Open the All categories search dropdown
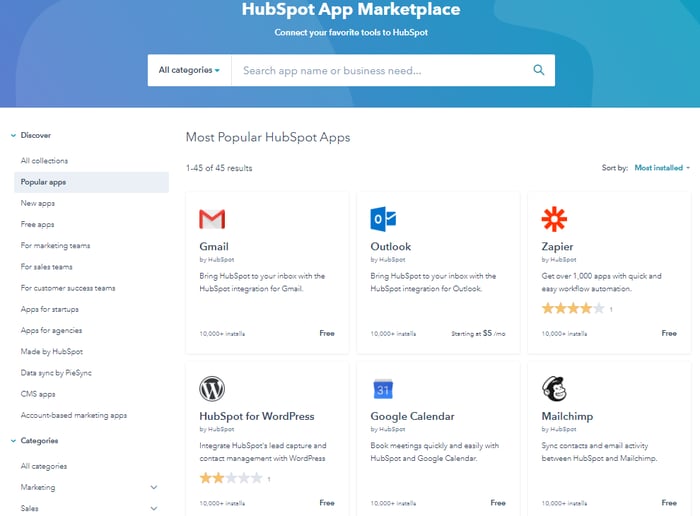 point(190,70)
